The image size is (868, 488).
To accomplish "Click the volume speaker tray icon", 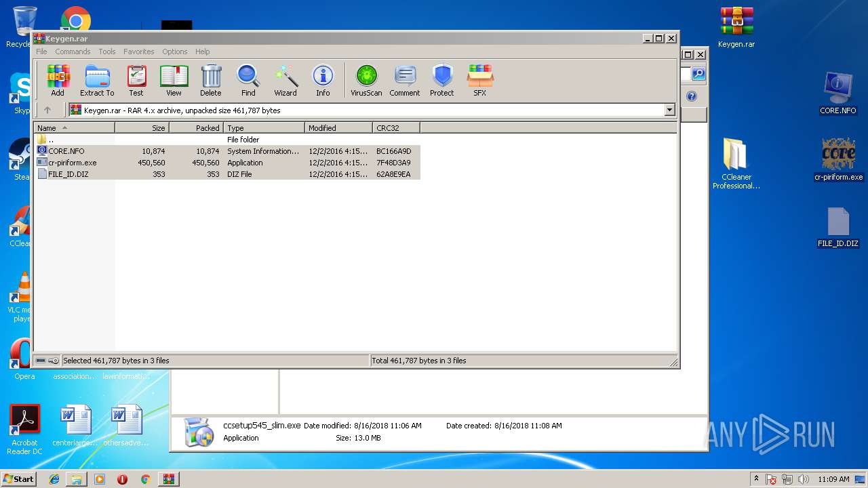I will (804, 479).
